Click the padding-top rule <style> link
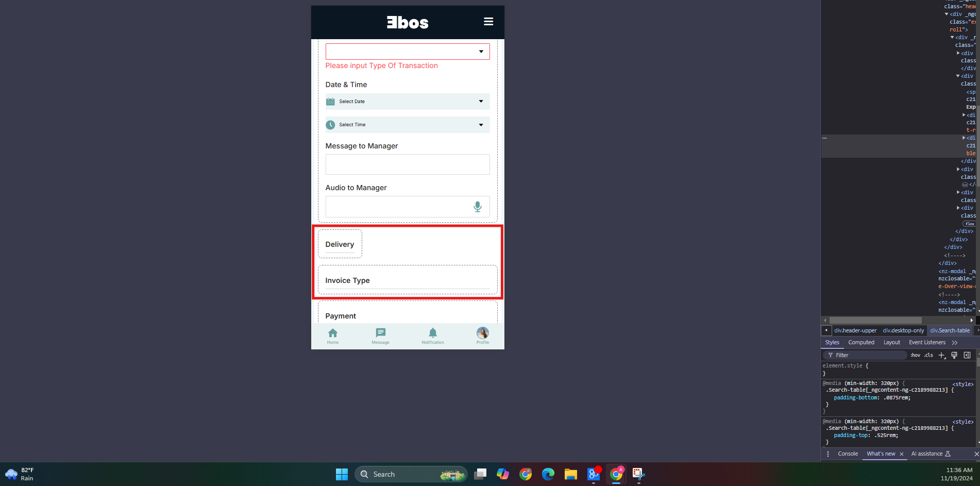The height and width of the screenshot is (486, 980). click(962, 422)
